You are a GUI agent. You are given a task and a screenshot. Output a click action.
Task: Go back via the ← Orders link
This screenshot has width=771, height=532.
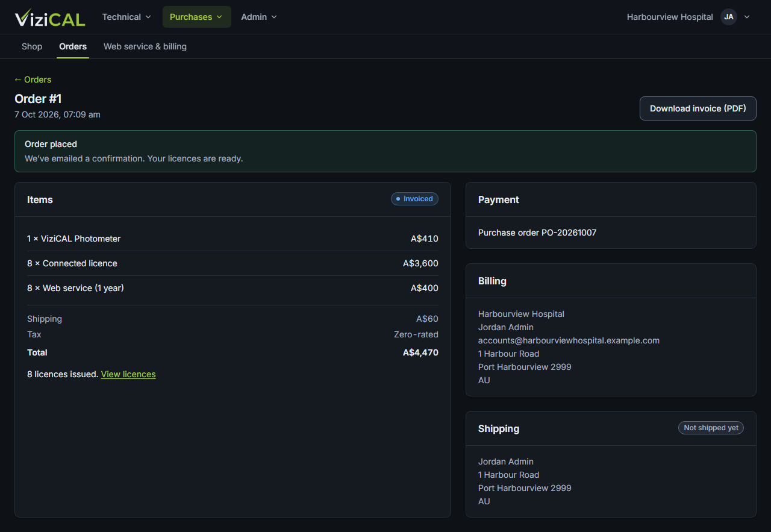33,80
